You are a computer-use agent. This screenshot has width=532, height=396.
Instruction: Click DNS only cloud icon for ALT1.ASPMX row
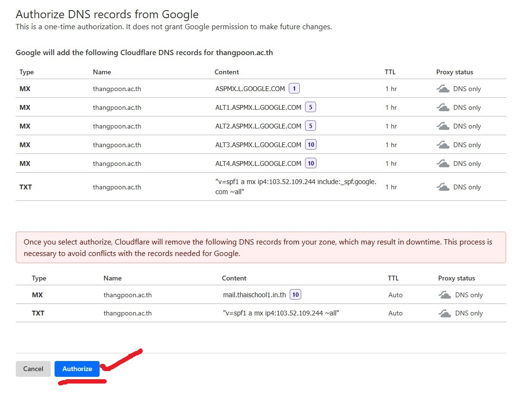coord(443,107)
